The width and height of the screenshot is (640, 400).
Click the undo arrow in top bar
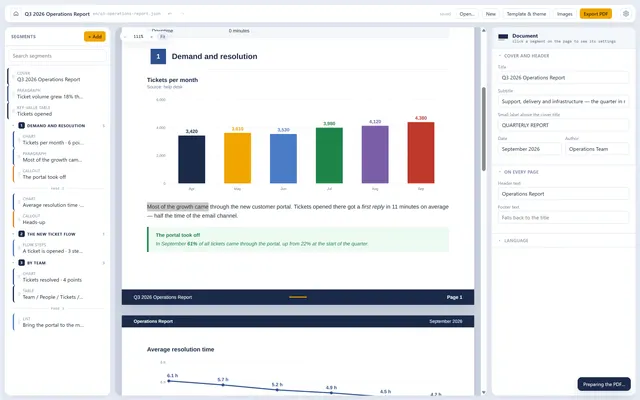coord(170,14)
